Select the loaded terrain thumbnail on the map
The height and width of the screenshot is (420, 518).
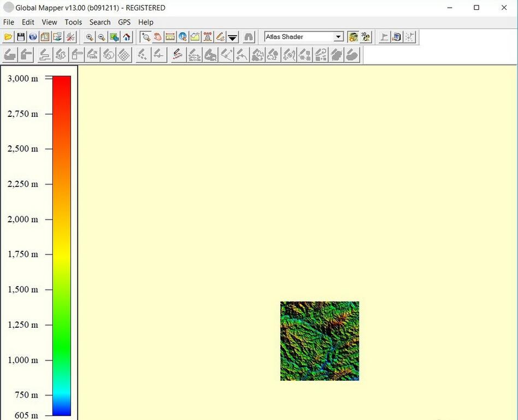pyautogui.click(x=320, y=340)
